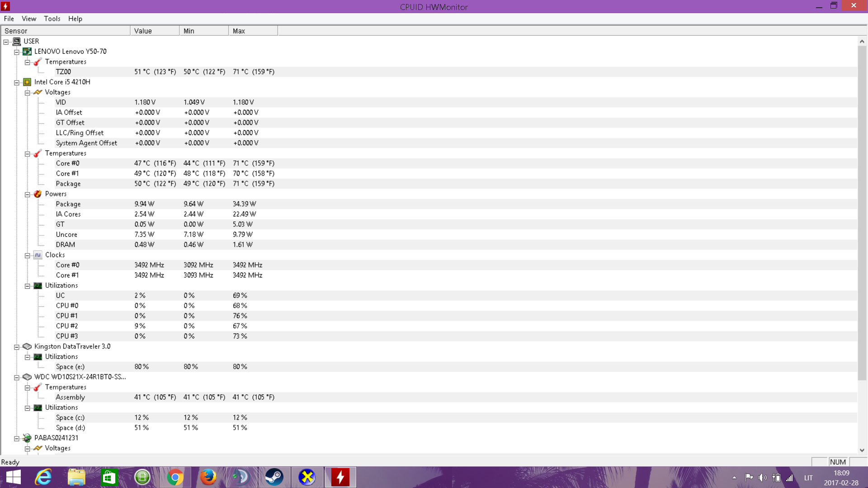Open File Explorer from taskbar
The image size is (868, 488).
click(x=76, y=477)
